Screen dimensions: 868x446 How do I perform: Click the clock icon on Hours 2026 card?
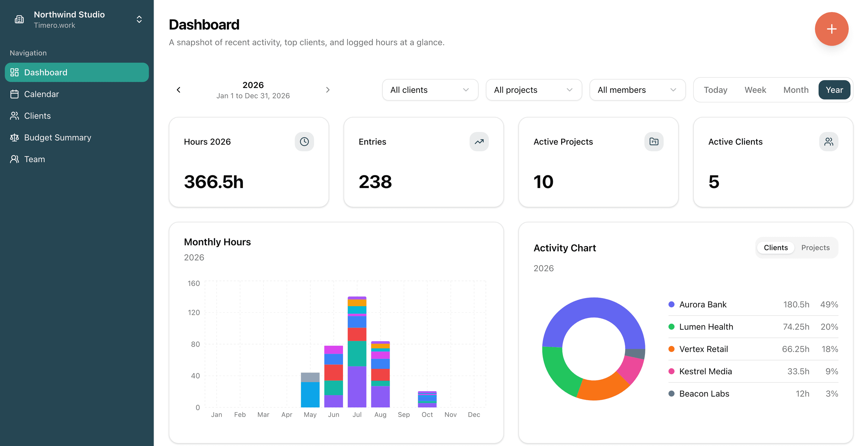coord(304,142)
